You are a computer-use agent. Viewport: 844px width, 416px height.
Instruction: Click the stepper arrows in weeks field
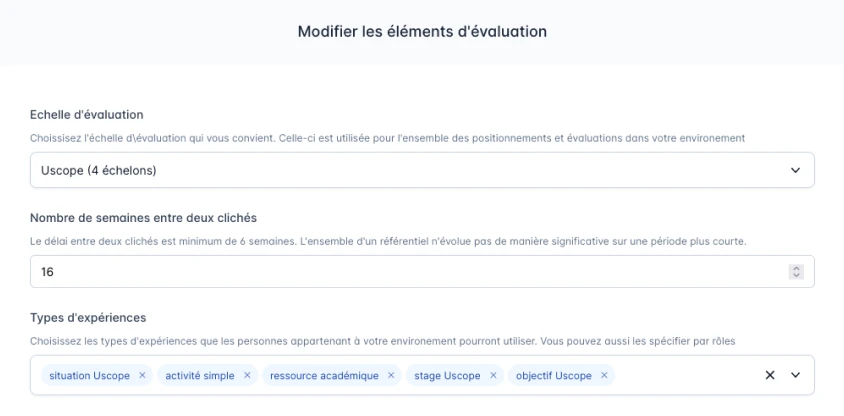796,271
